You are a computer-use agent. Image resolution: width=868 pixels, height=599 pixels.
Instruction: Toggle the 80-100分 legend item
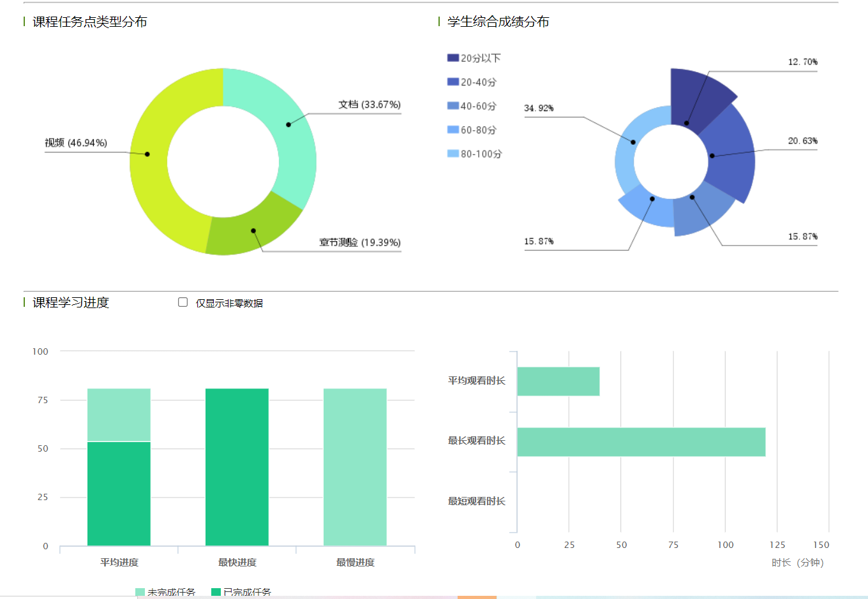474,154
